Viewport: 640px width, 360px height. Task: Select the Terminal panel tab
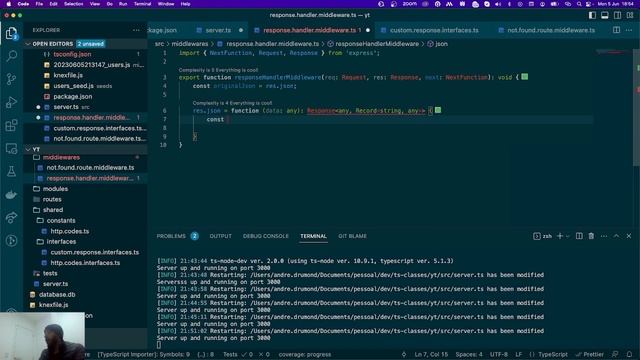(x=313, y=236)
